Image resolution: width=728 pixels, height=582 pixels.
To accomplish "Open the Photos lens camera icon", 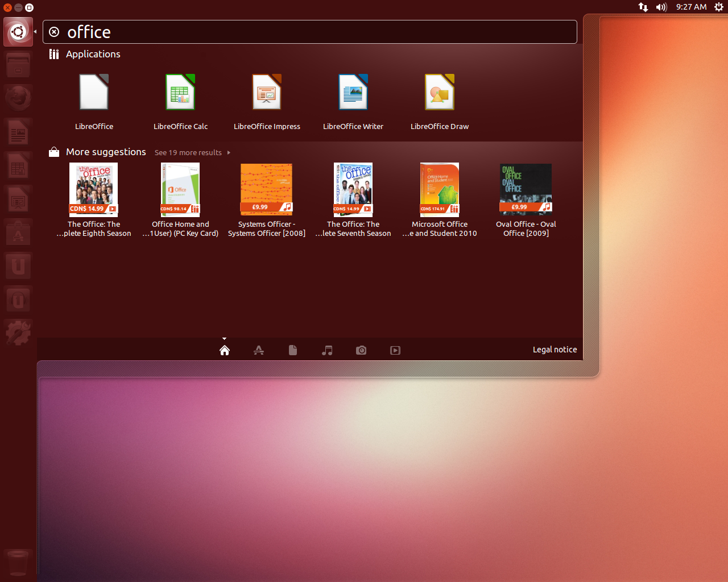I will pos(361,350).
